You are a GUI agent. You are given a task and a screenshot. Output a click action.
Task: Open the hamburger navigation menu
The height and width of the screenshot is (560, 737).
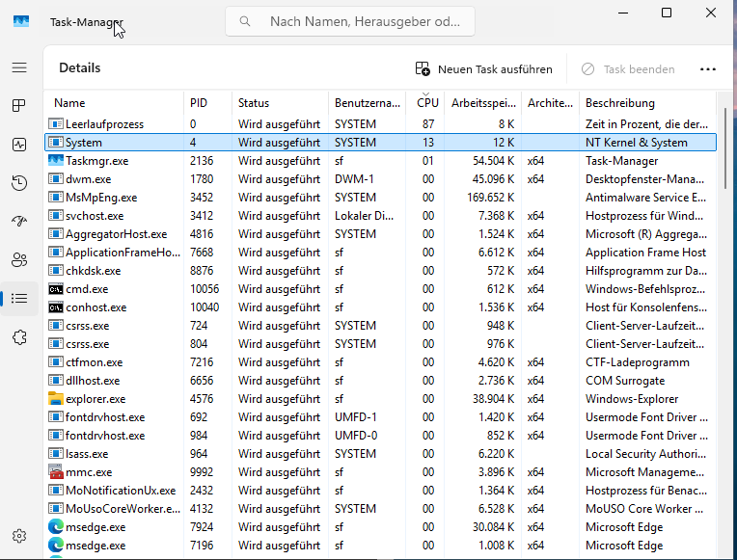pyautogui.click(x=19, y=67)
